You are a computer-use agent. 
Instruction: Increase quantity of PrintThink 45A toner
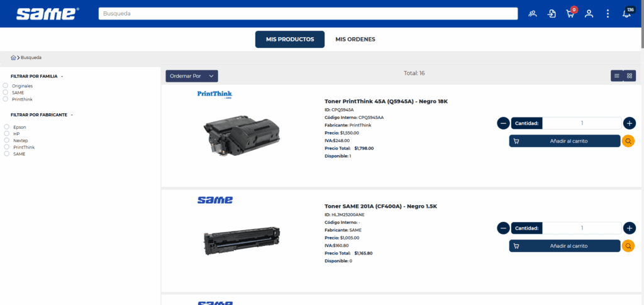pos(630,123)
